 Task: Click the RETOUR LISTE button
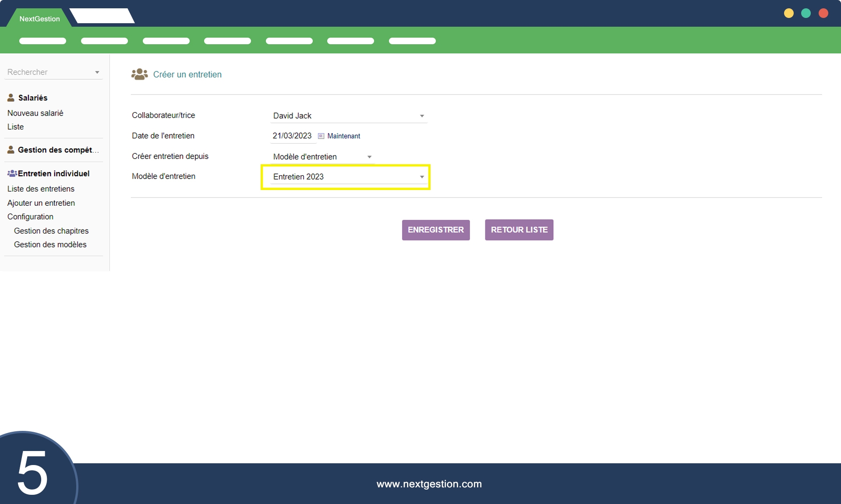click(519, 230)
